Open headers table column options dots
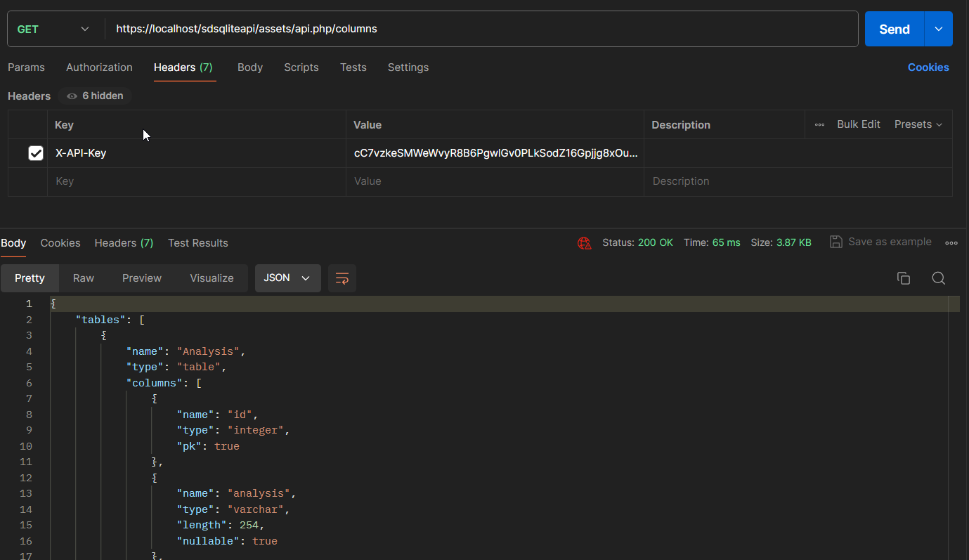The image size is (969, 560). pos(819,124)
